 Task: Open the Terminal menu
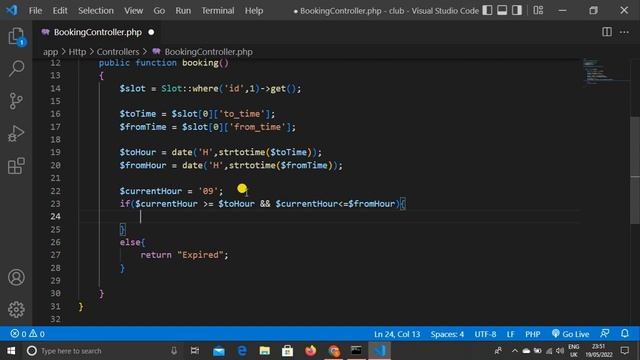click(218, 11)
